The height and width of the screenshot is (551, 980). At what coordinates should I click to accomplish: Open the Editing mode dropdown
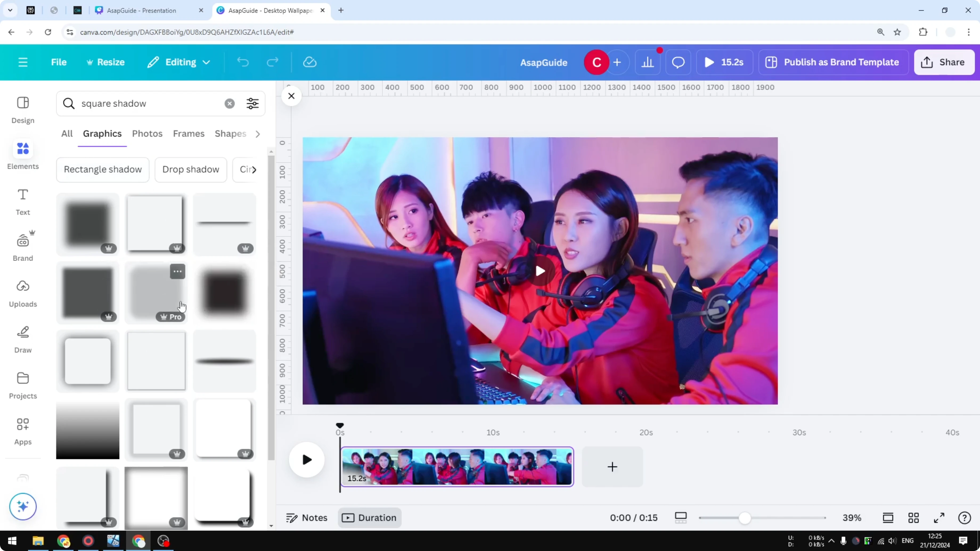[178, 62]
